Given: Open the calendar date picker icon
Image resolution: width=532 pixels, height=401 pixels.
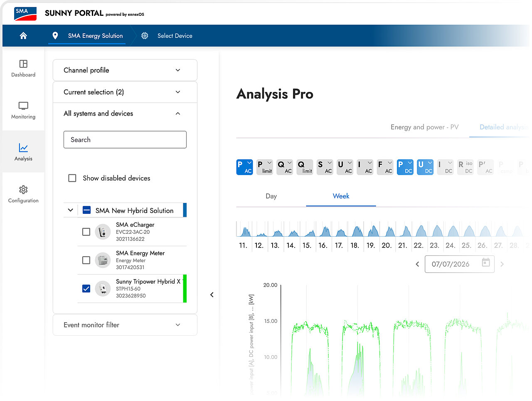Looking at the screenshot, I should [486, 263].
